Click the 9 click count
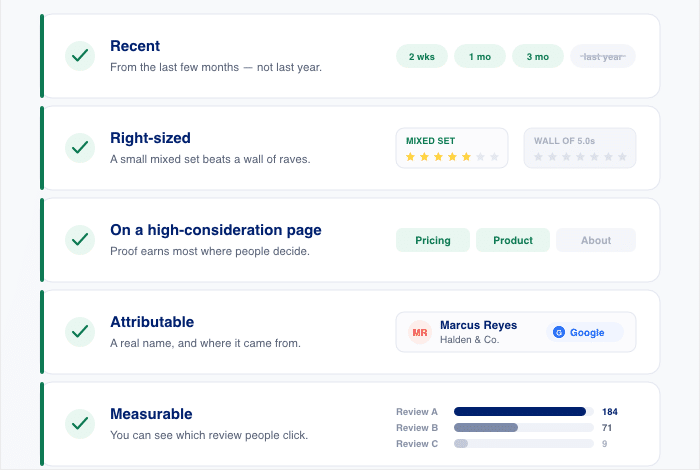The height and width of the screenshot is (470, 700). point(604,444)
